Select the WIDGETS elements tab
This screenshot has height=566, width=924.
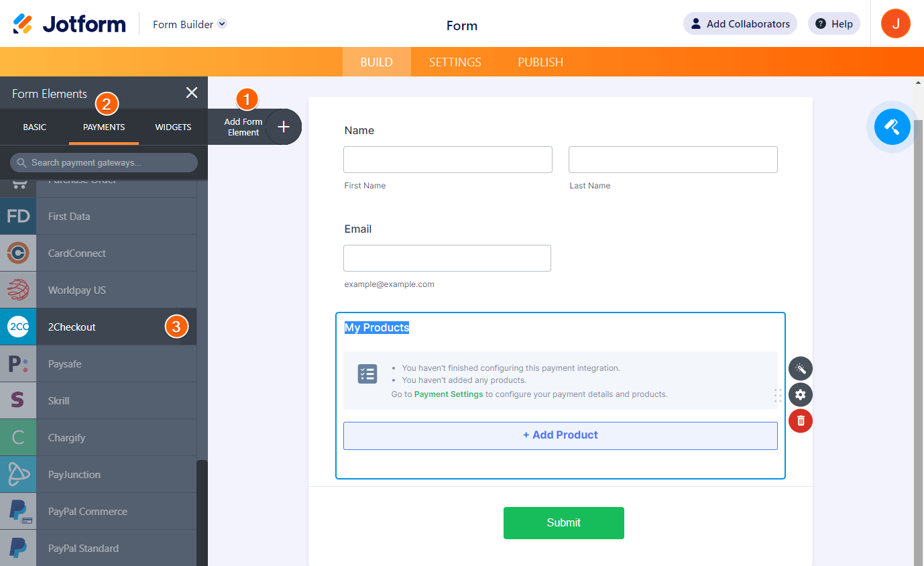coord(173,127)
